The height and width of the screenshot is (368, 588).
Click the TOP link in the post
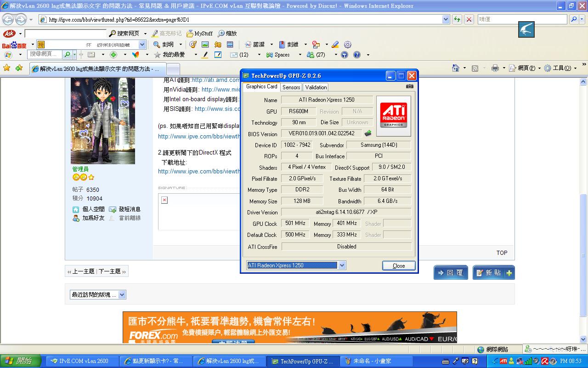pyautogui.click(x=502, y=253)
